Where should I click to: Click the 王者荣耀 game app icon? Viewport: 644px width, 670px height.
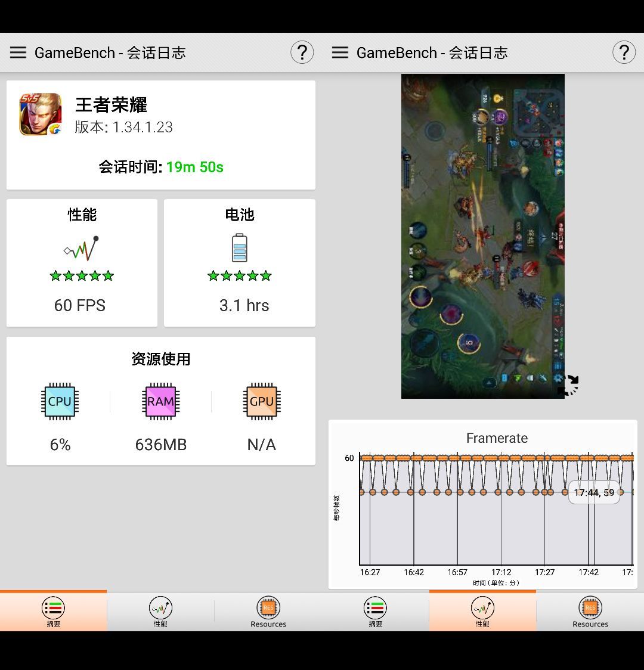coord(41,114)
